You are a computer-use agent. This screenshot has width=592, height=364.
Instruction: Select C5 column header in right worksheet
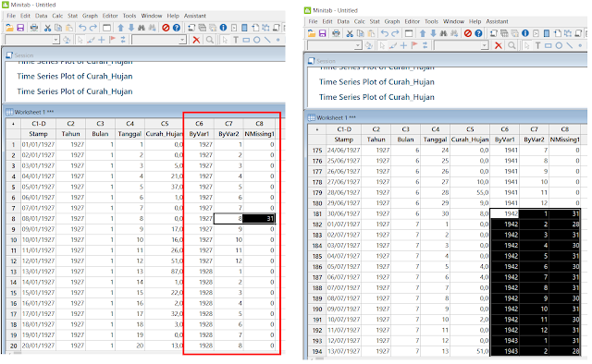(470, 129)
